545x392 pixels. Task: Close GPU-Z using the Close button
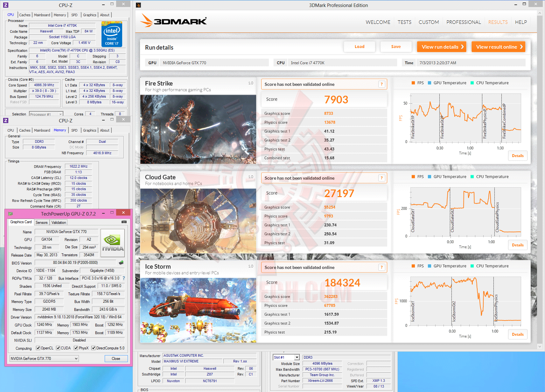point(116,359)
